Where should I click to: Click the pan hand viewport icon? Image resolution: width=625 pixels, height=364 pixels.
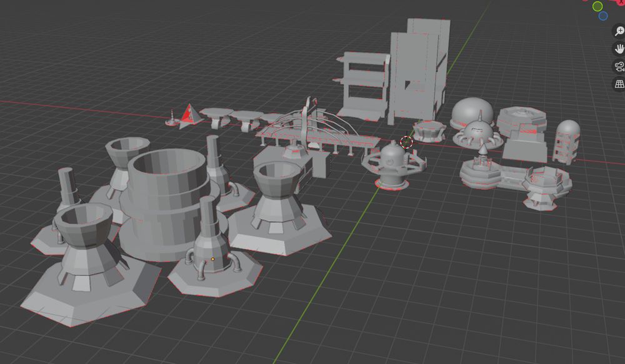click(619, 49)
